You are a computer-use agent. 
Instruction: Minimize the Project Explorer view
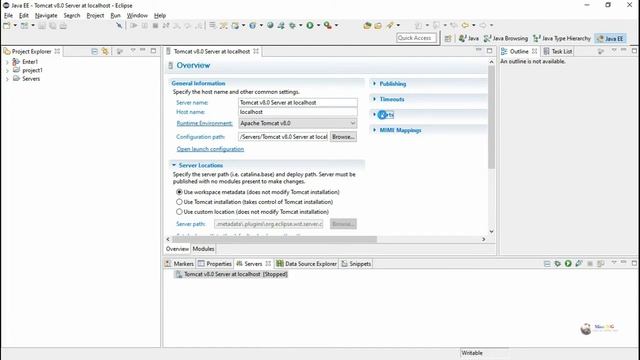point(142,51)
